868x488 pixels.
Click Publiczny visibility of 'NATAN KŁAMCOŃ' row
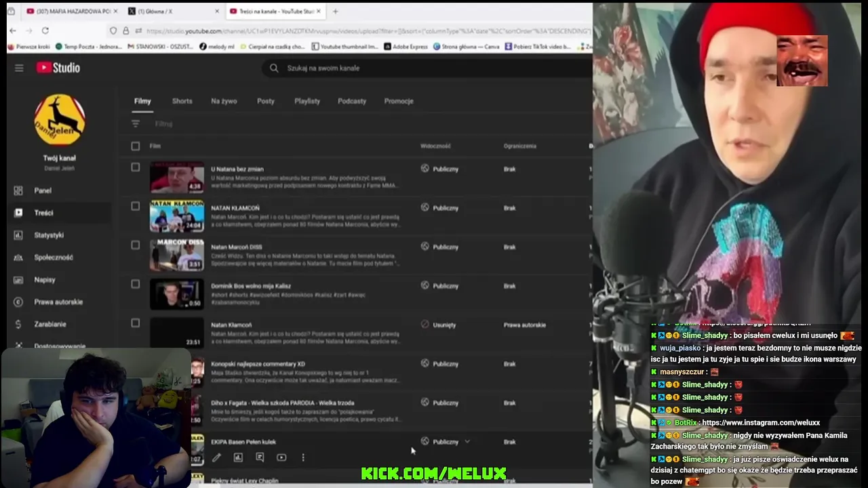click(446, 208)
